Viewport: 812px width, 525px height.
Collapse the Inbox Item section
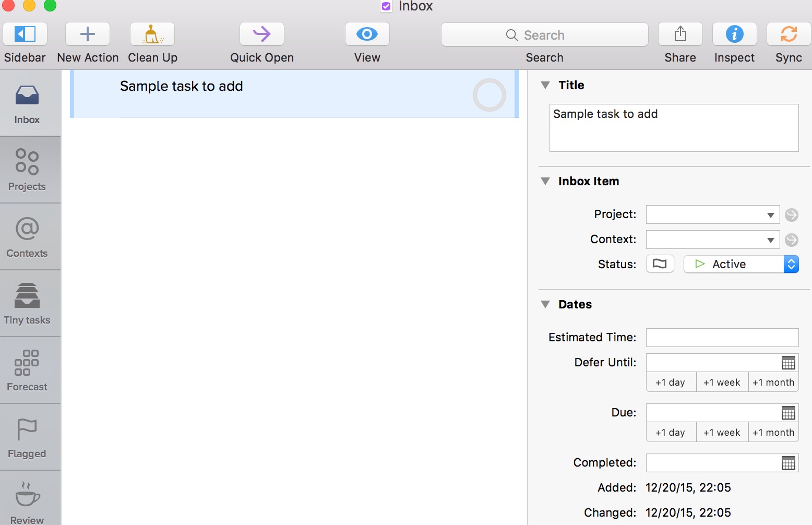(x=545, y=181)
